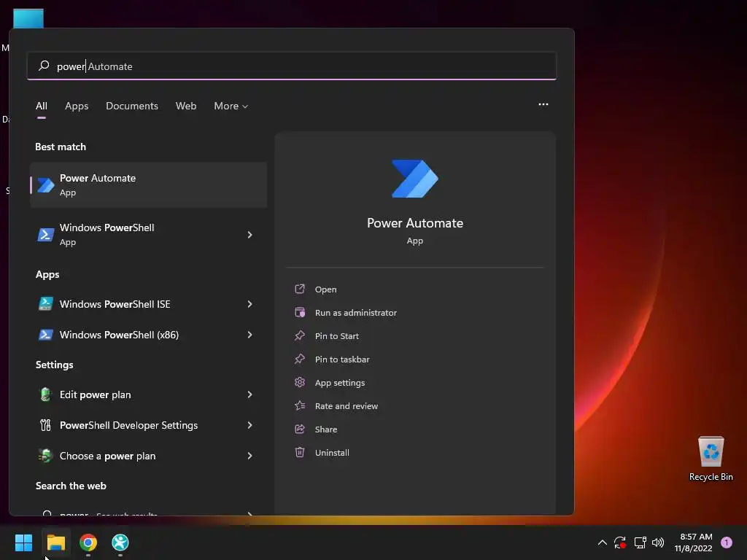Open the notification badge showing 1

pyautogui.click(x=726, y=542)
